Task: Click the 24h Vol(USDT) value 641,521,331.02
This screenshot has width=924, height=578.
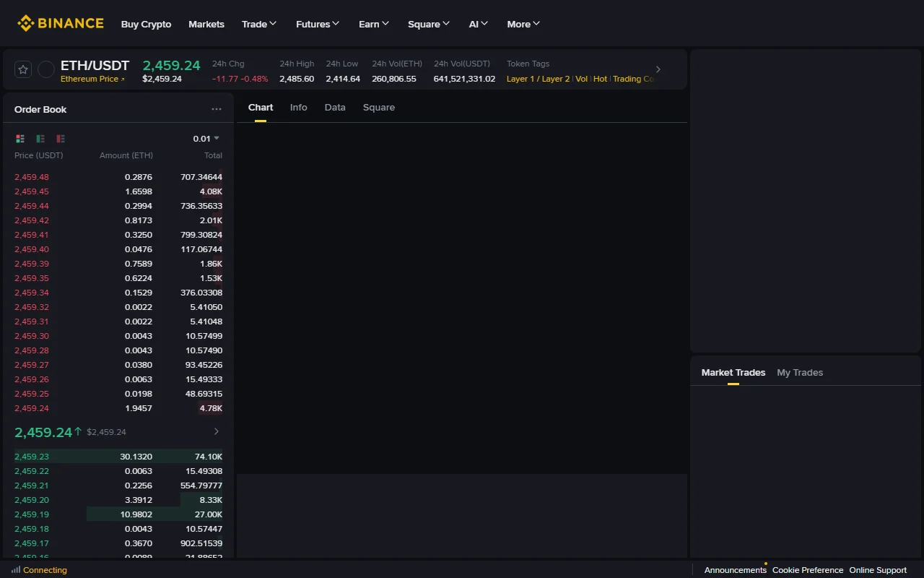Action: 464,79
